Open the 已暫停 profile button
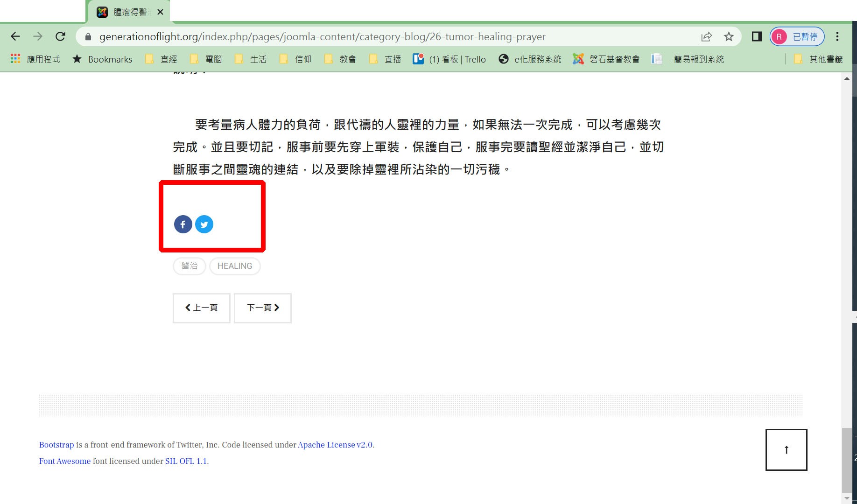Screen dimensions: 857x504 (797, 36)
